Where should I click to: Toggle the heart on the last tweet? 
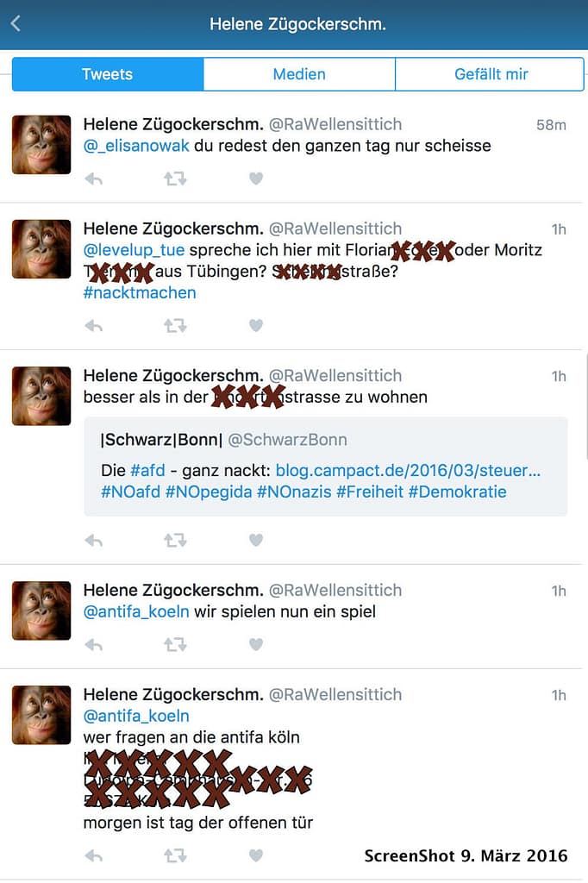coord(255,855)
